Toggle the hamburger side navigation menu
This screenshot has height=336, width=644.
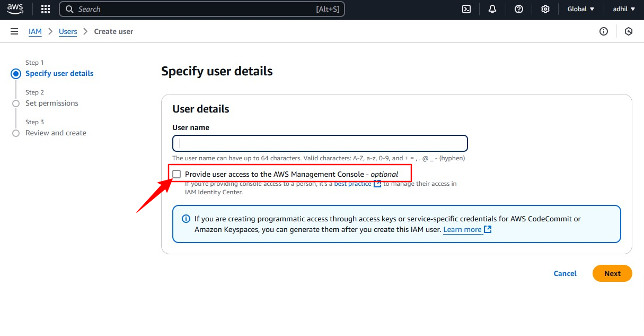(14, 31)
